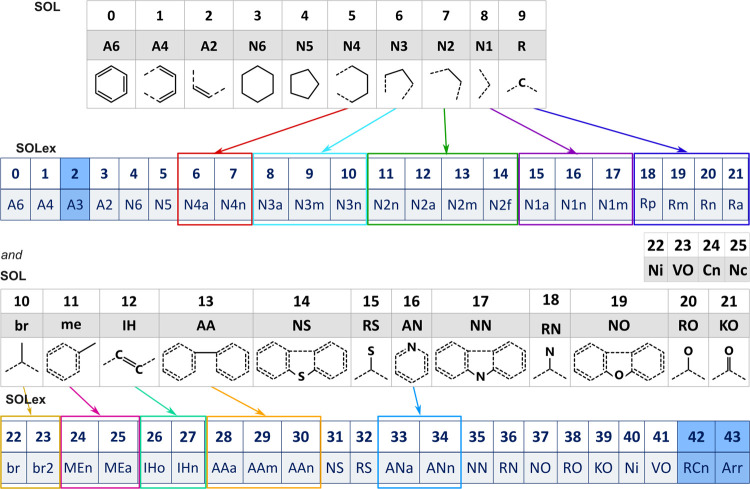This screenshot has height=489, width=750.
Task: Select the IHn cell
Action: click(x=188, y=467)
